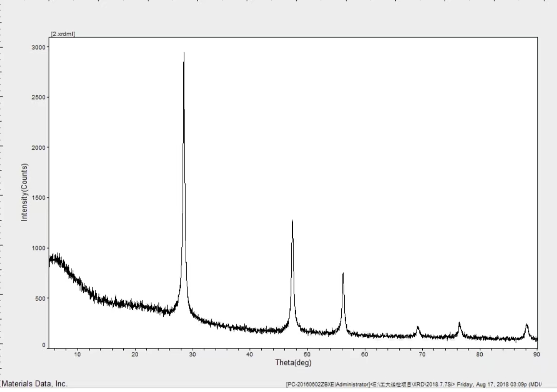The image size is (557, 392).
Task: Click the 20 tick label on the theta axis
Action: [135, 354]
